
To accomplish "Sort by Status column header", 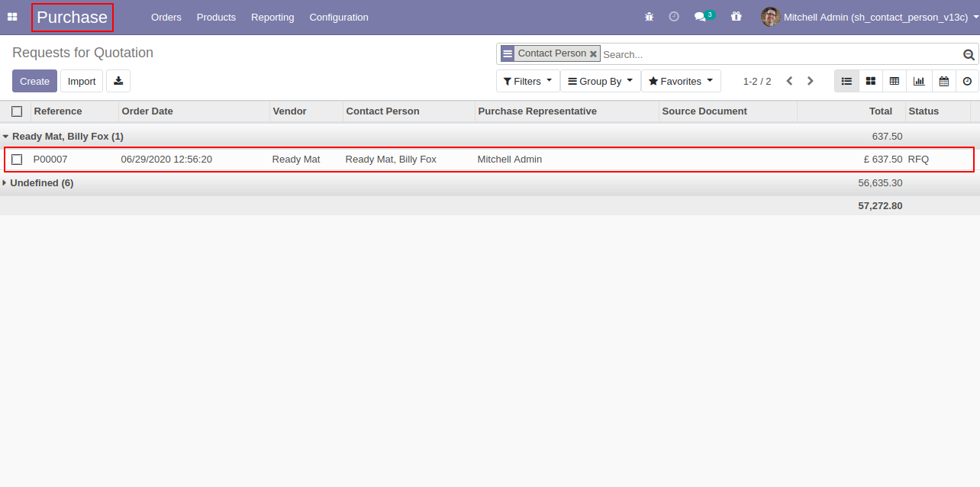I will point(938,111).
